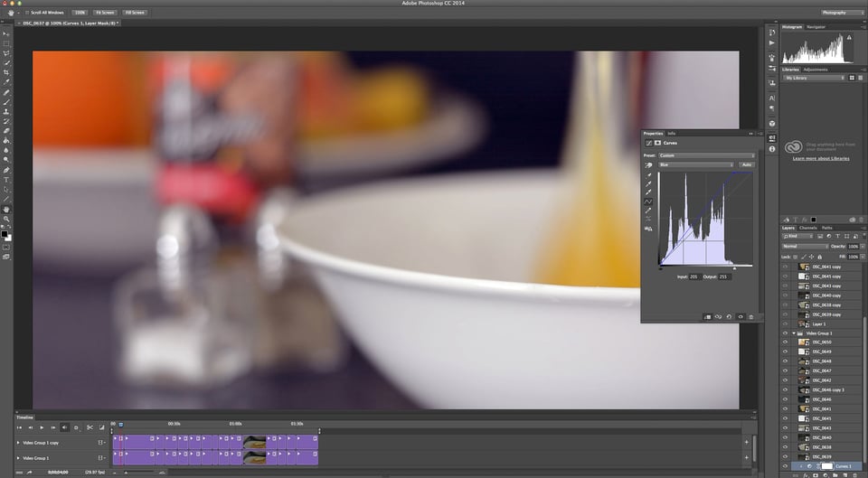
Task: Go to first frame in Timeline
Action: coord(19,427)
